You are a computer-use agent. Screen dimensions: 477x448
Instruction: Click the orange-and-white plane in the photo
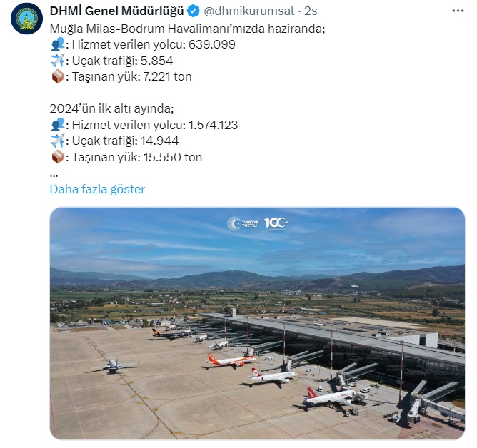tap(232, 360)
